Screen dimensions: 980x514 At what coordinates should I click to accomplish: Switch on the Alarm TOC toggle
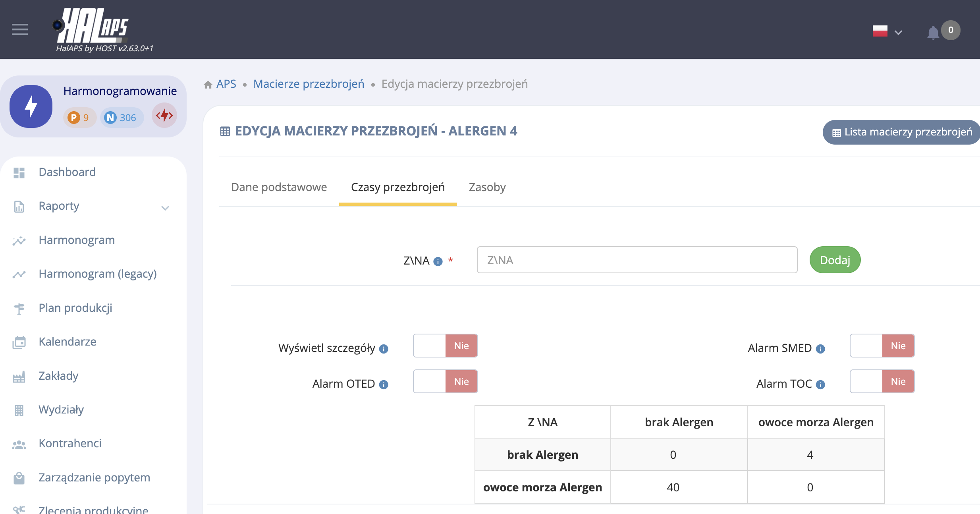click(x=882, y=381)
